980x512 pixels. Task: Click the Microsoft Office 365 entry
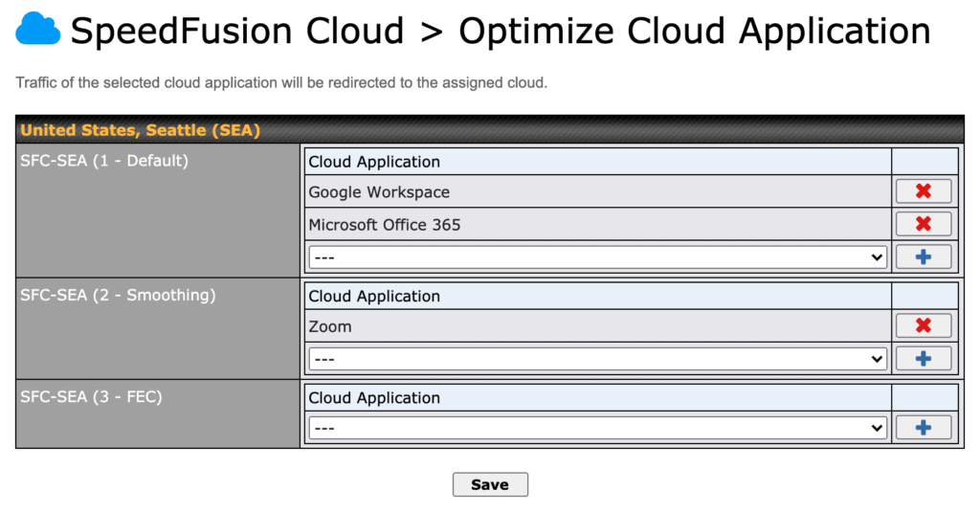pyautogui.click(x=385, y=225)
